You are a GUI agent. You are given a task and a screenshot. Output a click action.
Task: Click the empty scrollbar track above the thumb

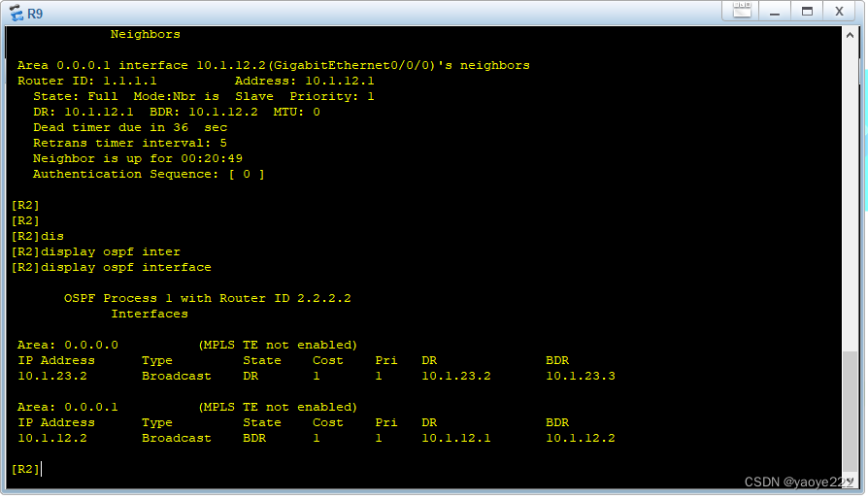[850, 196]
